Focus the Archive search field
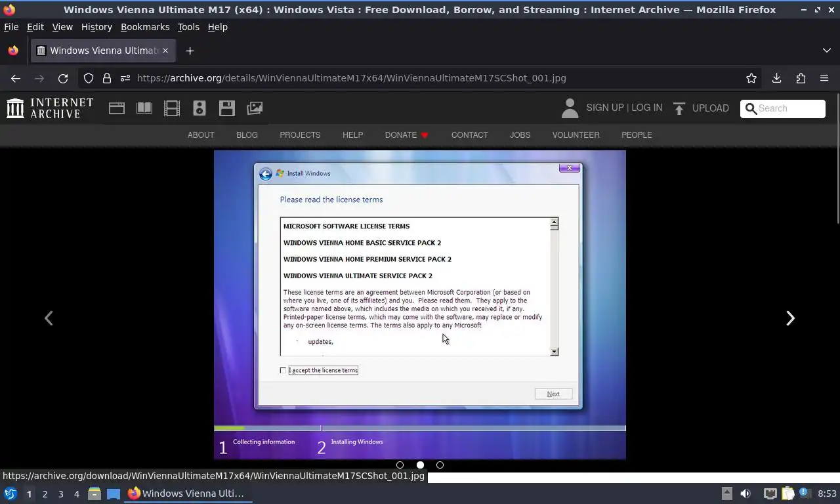Viewport: 840px width, 504px height. point(783,108)
